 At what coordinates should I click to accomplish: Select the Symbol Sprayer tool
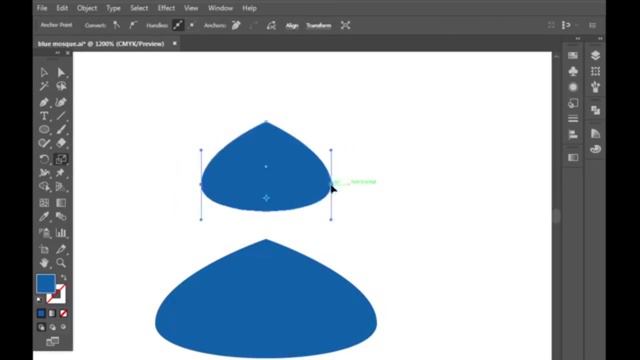click(x=44, y=233)
